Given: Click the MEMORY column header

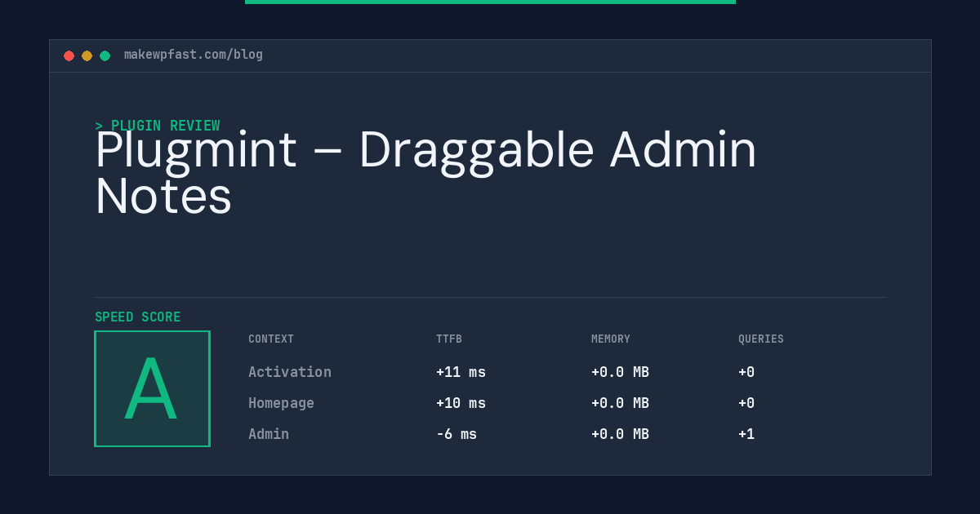Looking at the screenshot, I should tap(611, 339).
